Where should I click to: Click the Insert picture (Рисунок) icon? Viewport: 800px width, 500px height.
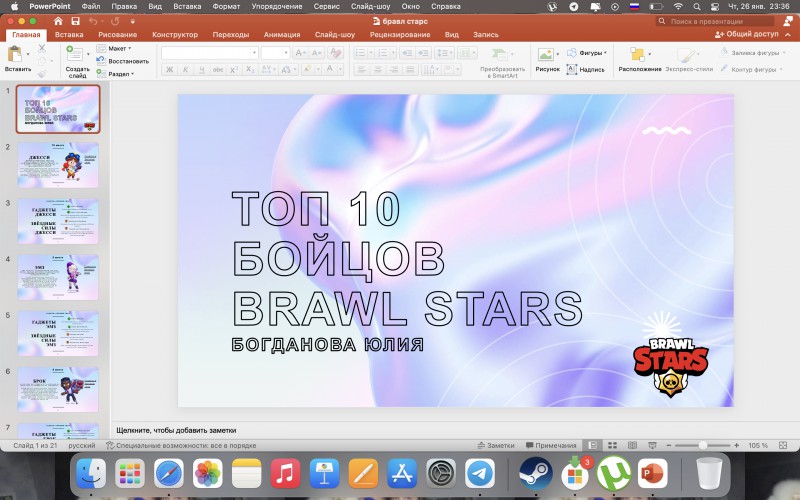pyautogui.click(x=545, y=54)
